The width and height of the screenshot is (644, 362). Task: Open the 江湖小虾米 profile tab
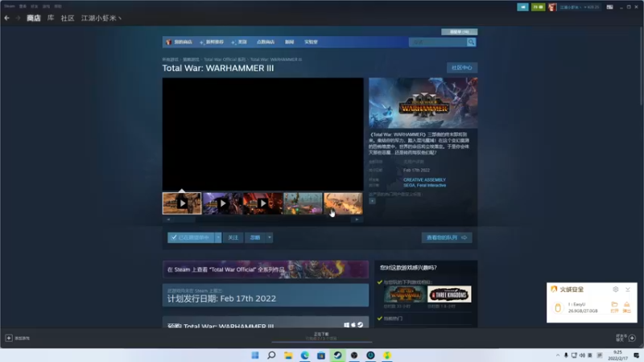pyautogui.click(x=101, y=18)
